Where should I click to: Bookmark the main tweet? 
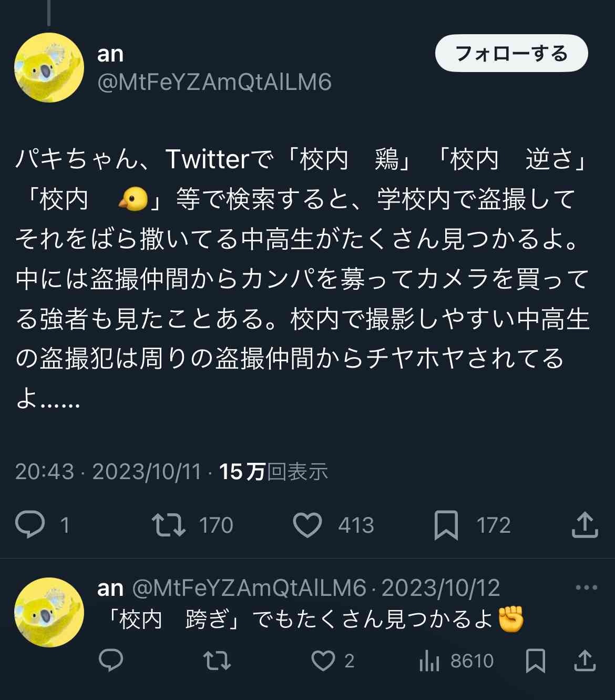pos(446,525)
